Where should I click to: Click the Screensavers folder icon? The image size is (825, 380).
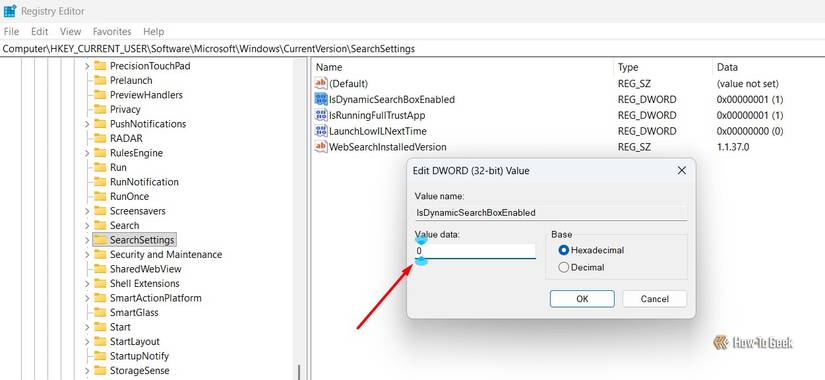(x=100, y=211)
